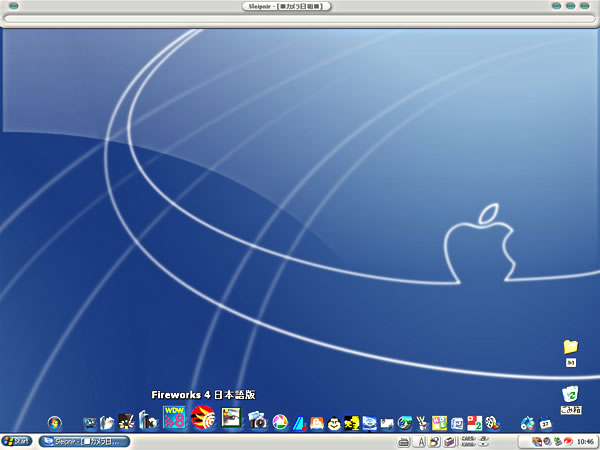Image resolution: width=600 pixels, height=450 pixels.
Task: Click the pencil cup icon in dock
Action: [422, 423]
